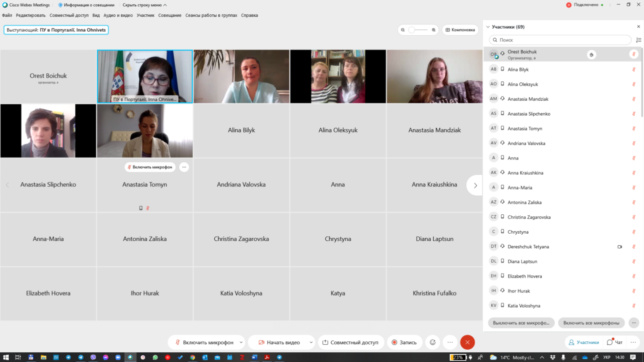The width and height of the screenshot is (644, 362).
Task: Open more options beside Chat button
Action: click(633, 342)
